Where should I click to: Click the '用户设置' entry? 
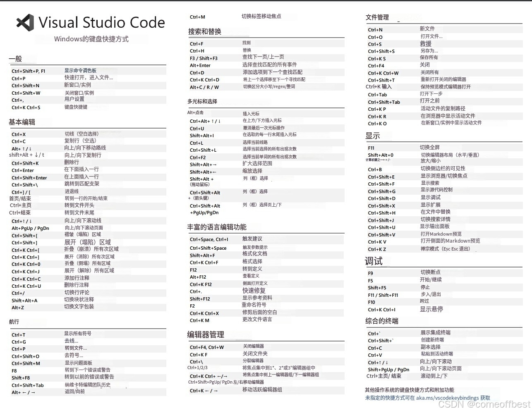coord(74,99)
